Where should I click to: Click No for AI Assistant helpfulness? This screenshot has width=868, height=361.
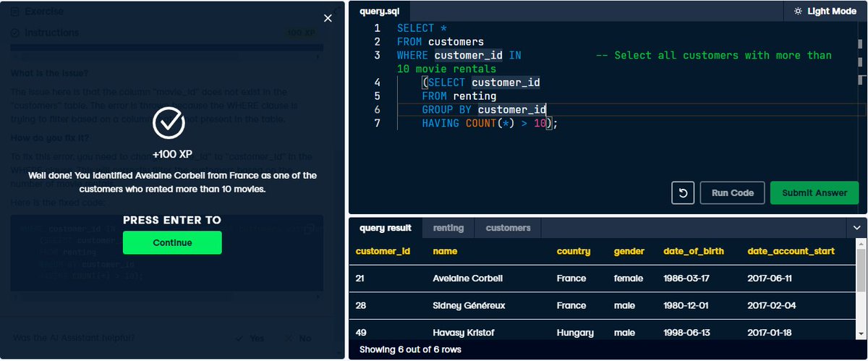[298, 338]
